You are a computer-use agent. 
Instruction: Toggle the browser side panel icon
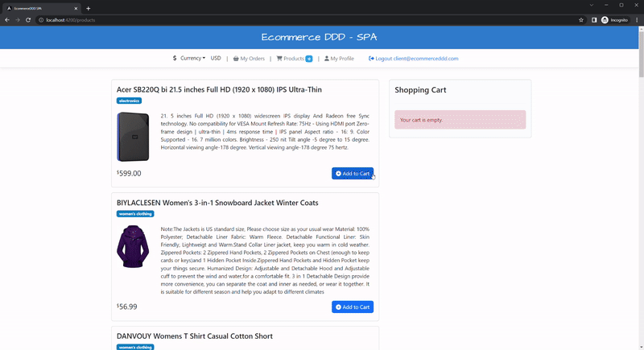[594, 19]
